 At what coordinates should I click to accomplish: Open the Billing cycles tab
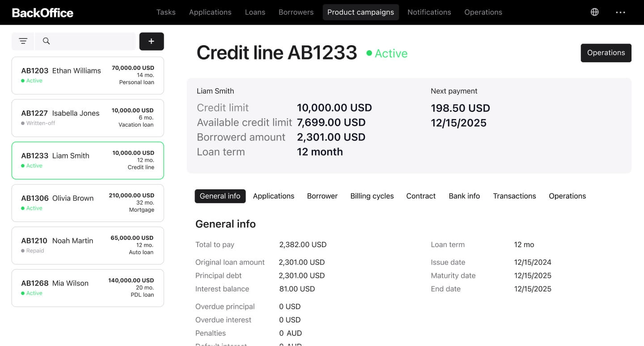tap(372, 196)
